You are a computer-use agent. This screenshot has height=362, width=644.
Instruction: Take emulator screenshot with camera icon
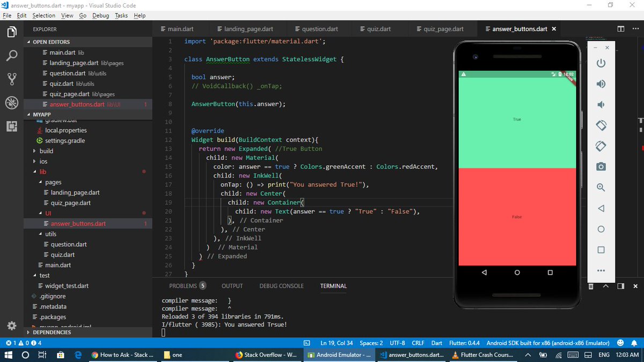coord(601,167)
